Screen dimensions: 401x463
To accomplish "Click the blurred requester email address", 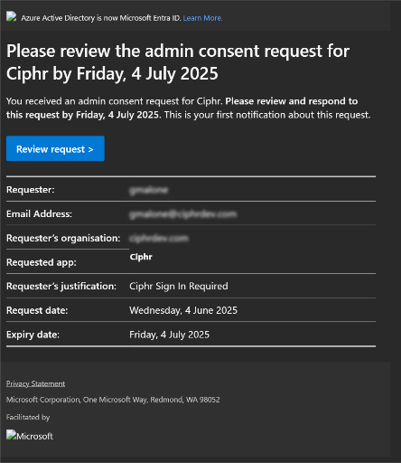I will (x=183, y=214).
